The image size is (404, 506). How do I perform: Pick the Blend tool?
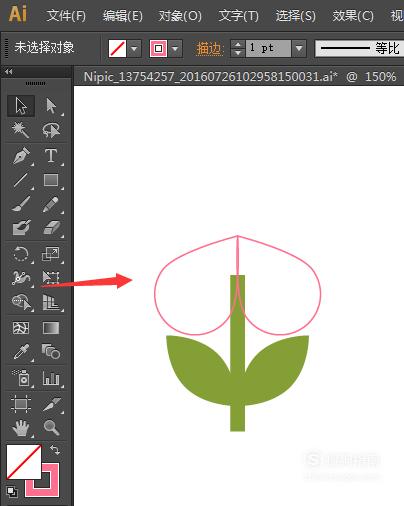click(51, 352)
